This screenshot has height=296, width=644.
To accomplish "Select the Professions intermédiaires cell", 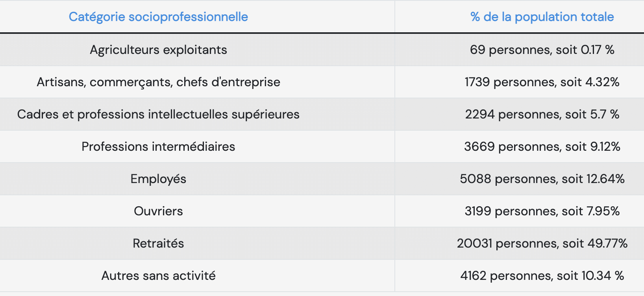I will click(x=158, y=146).
